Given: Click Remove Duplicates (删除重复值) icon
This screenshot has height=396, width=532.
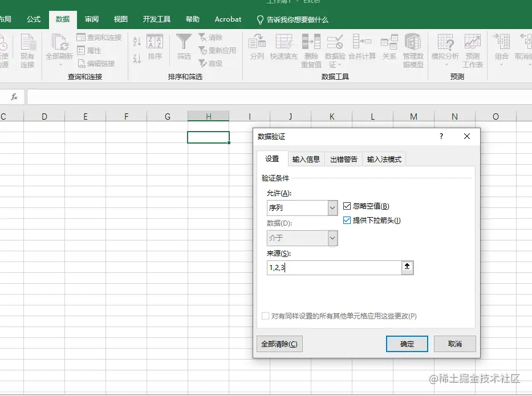Looking at the screenshot, I should (x=311, y=51).
